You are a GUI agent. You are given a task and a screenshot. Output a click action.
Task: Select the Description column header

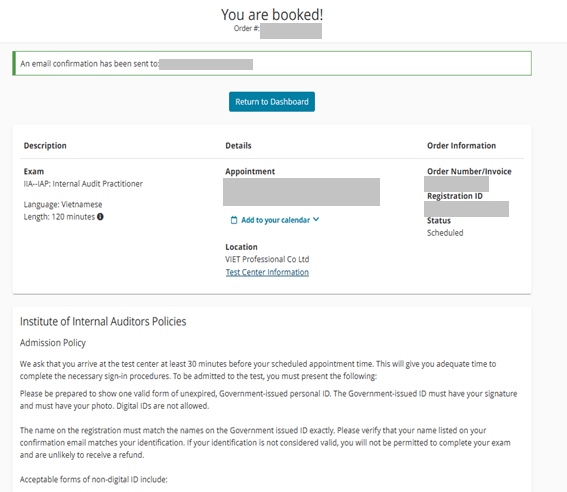click(45, 145)
